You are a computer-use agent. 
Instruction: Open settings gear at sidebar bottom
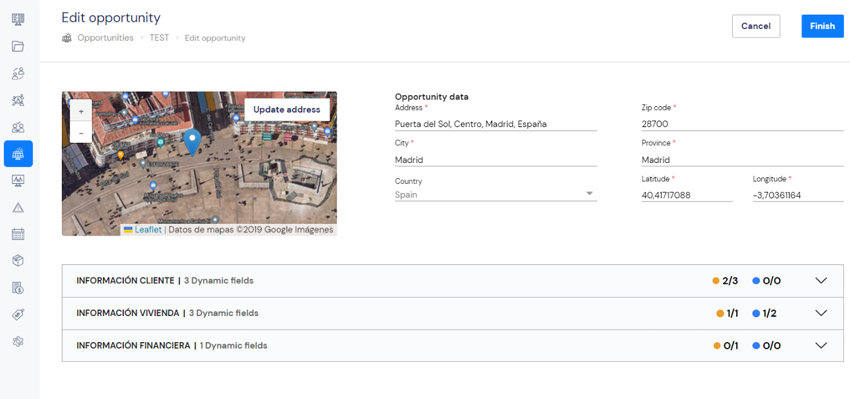point(18,342)
